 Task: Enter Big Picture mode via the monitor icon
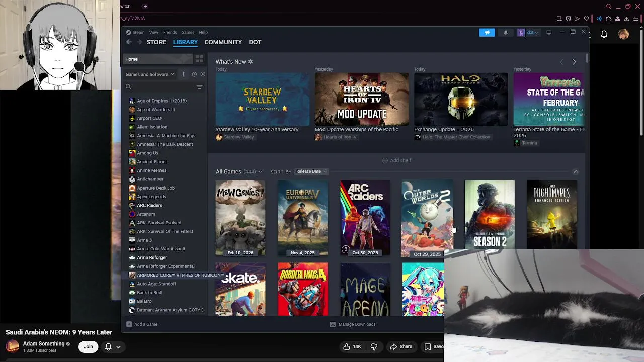pos(549,32)
